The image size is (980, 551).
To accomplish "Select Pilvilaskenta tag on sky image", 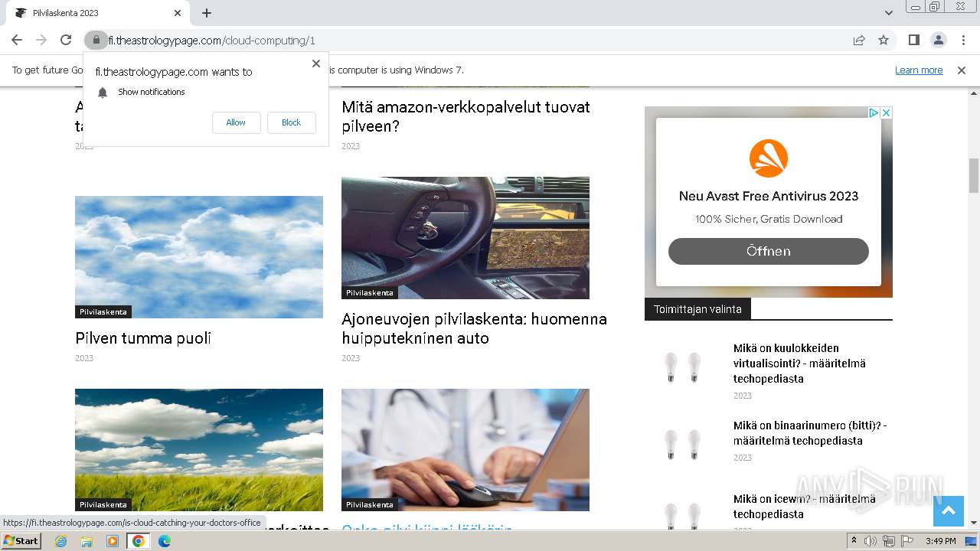I will point(103,312).
